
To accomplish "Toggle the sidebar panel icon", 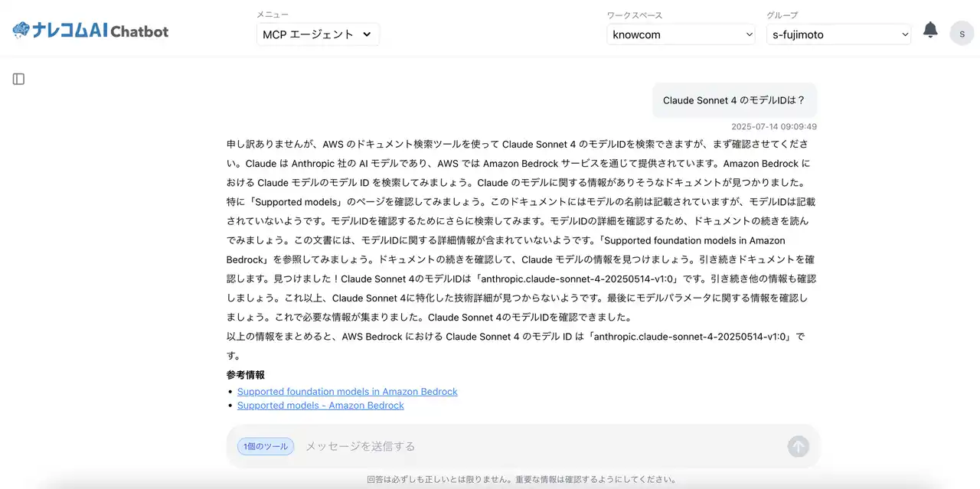I will (18, 79).
